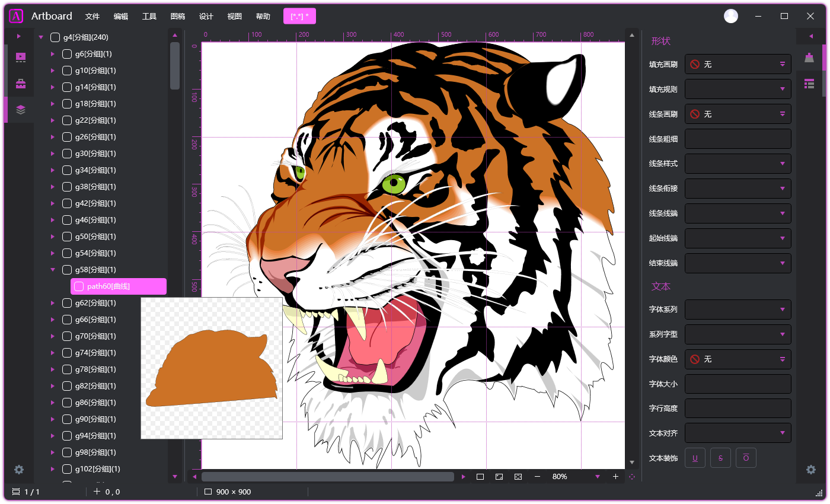This screenshot has height=504, width=830.
Task: Click the center view crosshair icon
Action: coord(632,477)
